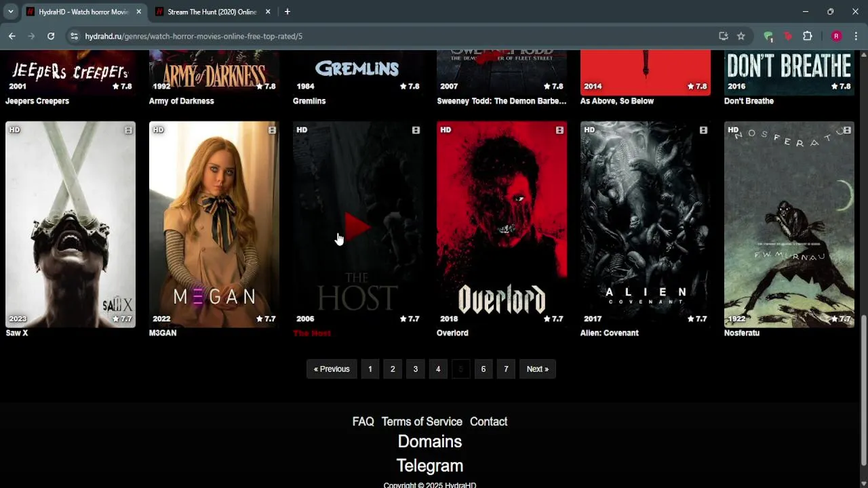Click the film icon on Overlord poster
The height and width of the screenshot is (488, 868).
(559, 130)
